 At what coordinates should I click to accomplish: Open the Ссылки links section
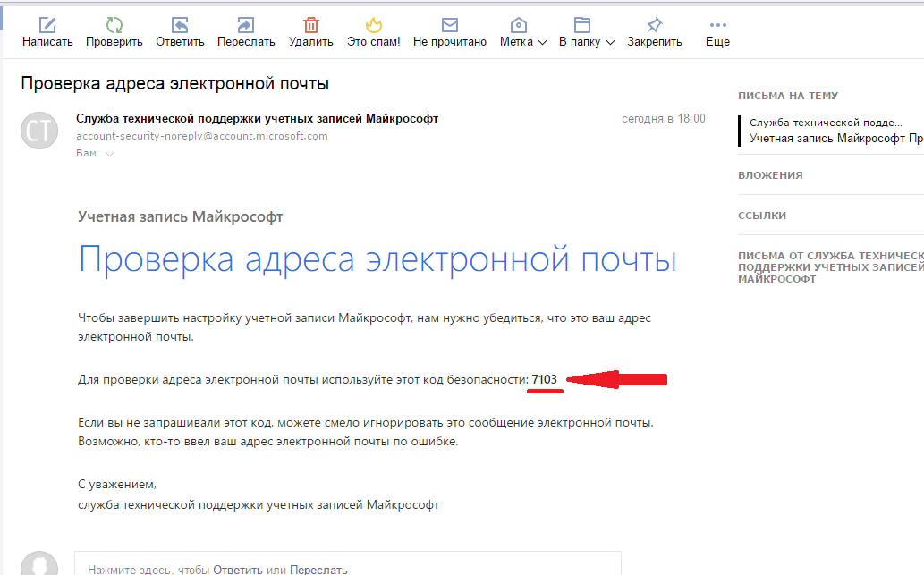coord(761,216)
